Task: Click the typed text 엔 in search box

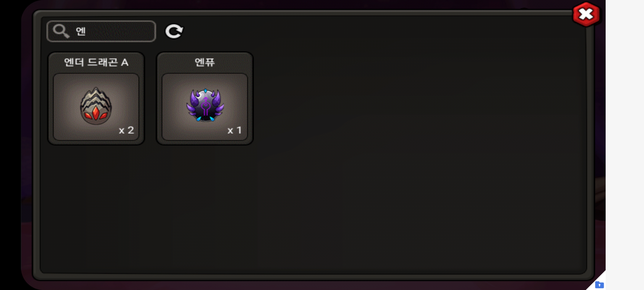Action: (x=81, y=31)
